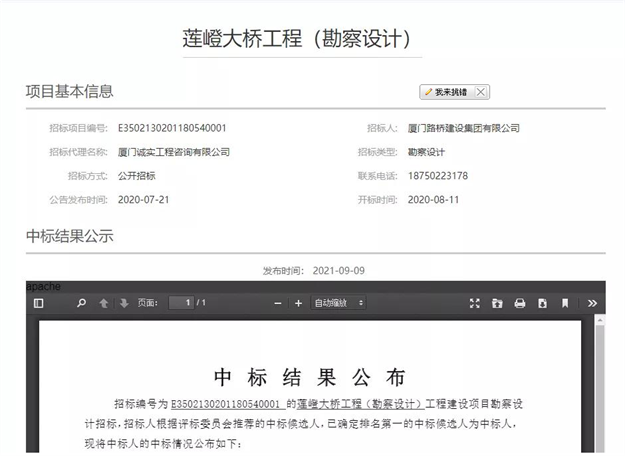Select 厦门路桥建设集团有限公司 text
The height and width of the screenshot is (456, 625).
coord(464,128)
